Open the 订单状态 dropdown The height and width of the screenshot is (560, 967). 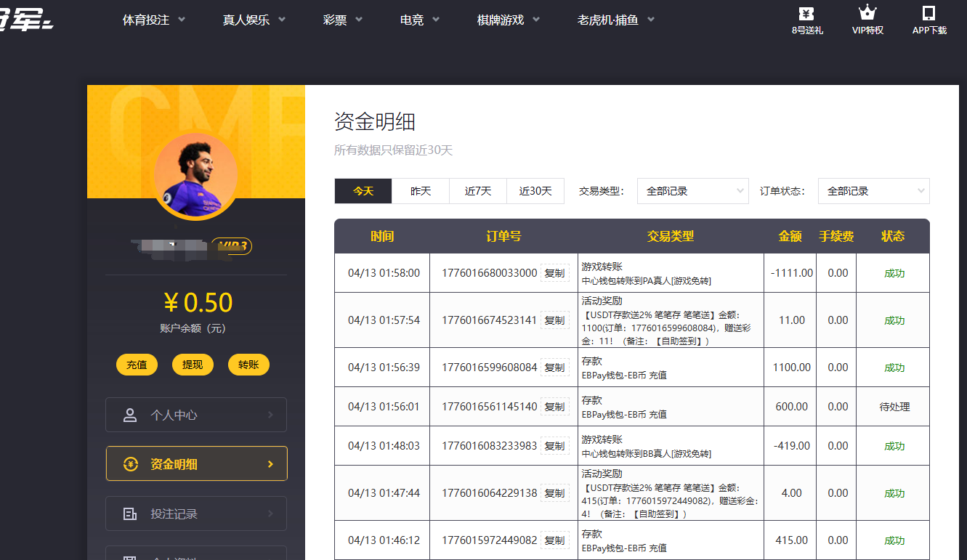coord(873,191)
